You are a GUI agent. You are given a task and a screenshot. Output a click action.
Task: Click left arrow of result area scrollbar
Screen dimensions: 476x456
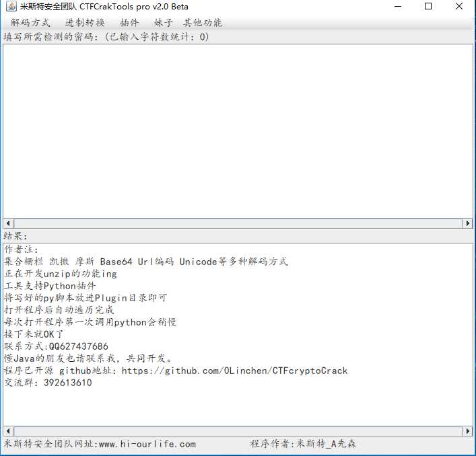[x=8, y=431]
